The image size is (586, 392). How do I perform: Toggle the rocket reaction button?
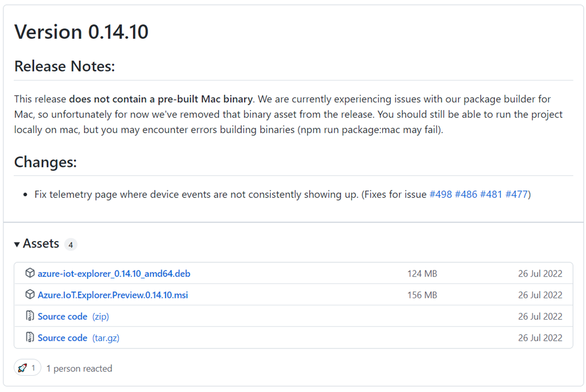[27, 368]
